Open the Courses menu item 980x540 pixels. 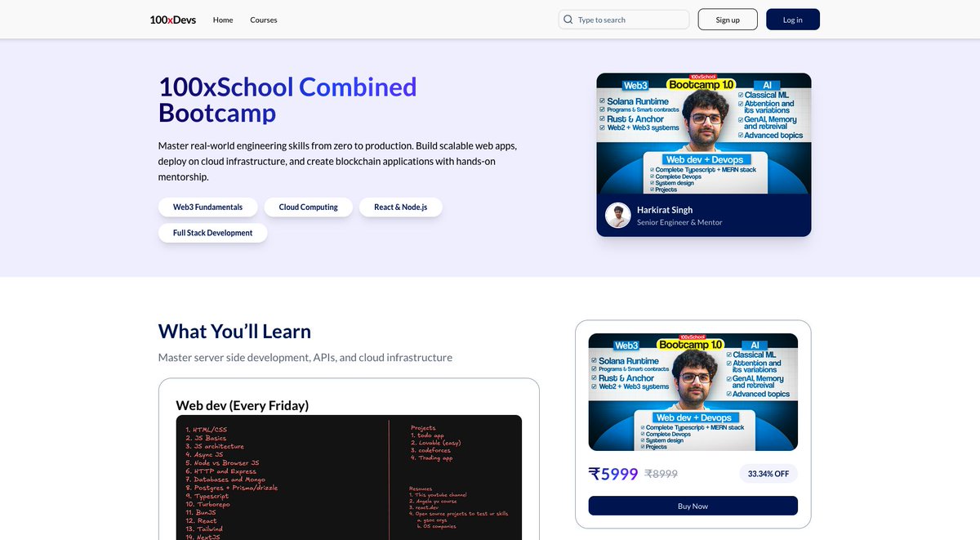point(264,20)
